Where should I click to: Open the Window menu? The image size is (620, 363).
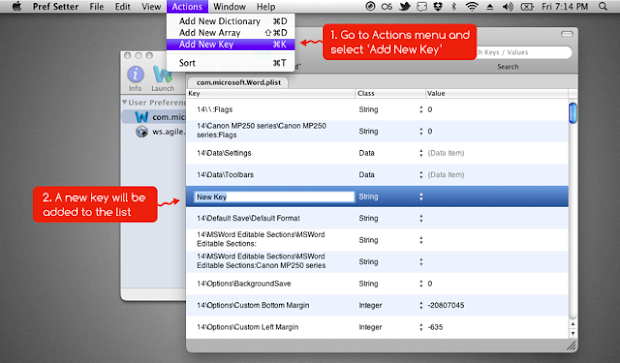[229, 7]
